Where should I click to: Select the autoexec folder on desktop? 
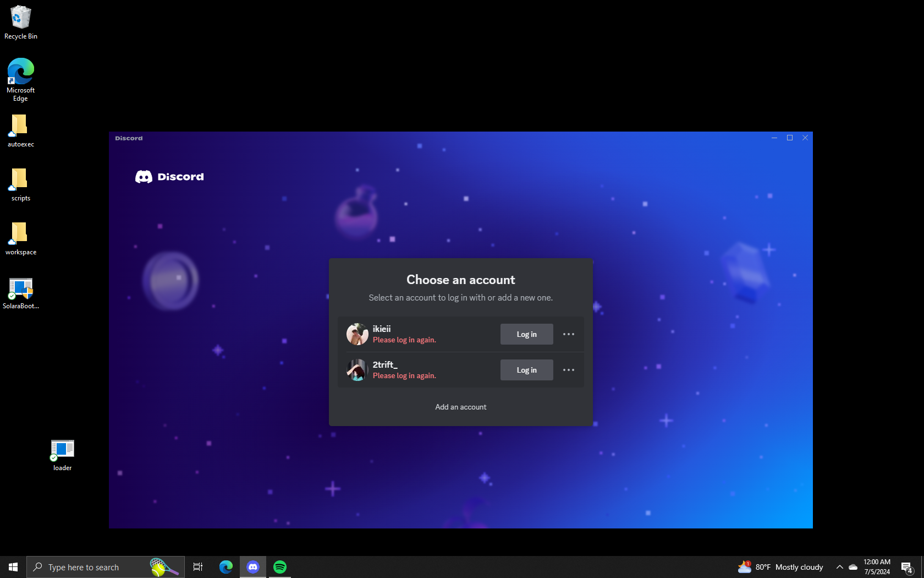point(21,131)
